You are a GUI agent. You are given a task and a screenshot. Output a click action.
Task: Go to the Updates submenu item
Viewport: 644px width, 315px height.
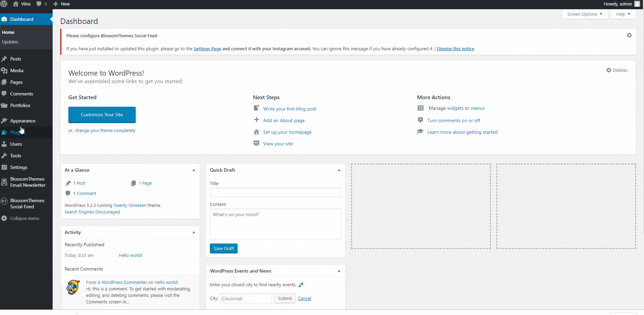tap(10, 42)
